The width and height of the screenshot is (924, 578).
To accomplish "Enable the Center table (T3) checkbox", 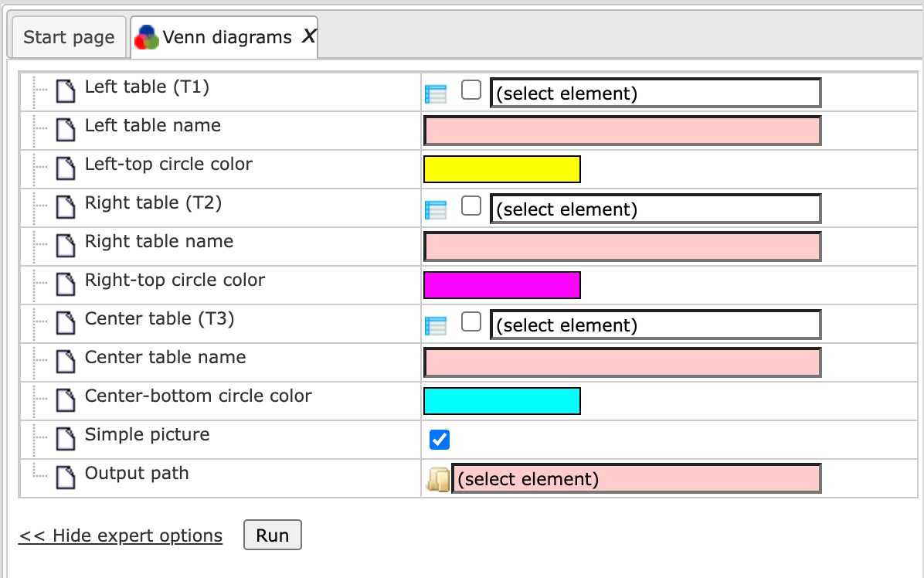I will pyautogui.click(x=470, y=321).
